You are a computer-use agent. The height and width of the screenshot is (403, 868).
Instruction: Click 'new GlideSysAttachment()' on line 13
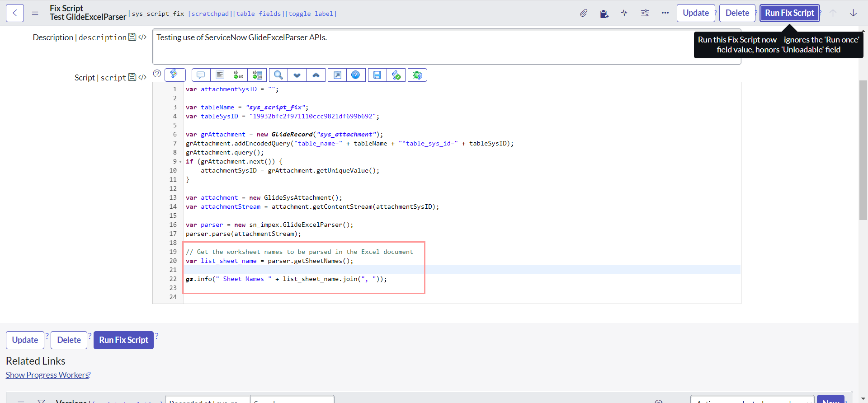pos(293,198)
